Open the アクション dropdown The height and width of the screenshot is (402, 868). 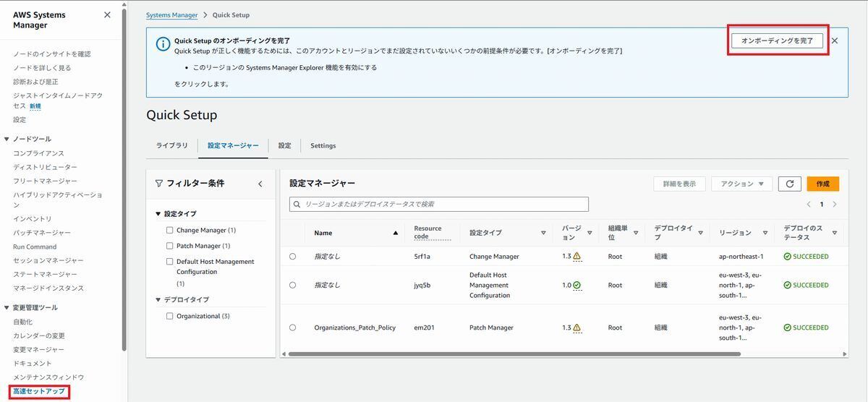tap(742, 184)
